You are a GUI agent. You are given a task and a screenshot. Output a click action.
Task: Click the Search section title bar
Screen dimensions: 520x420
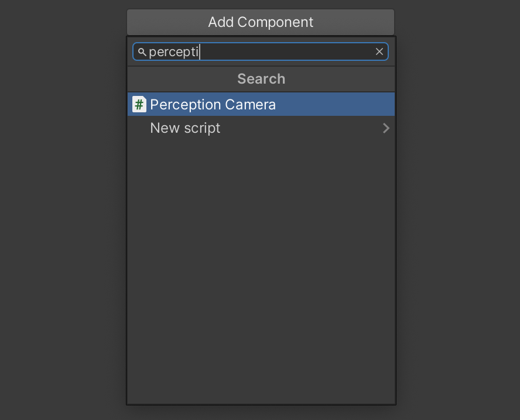pos(261,79)
